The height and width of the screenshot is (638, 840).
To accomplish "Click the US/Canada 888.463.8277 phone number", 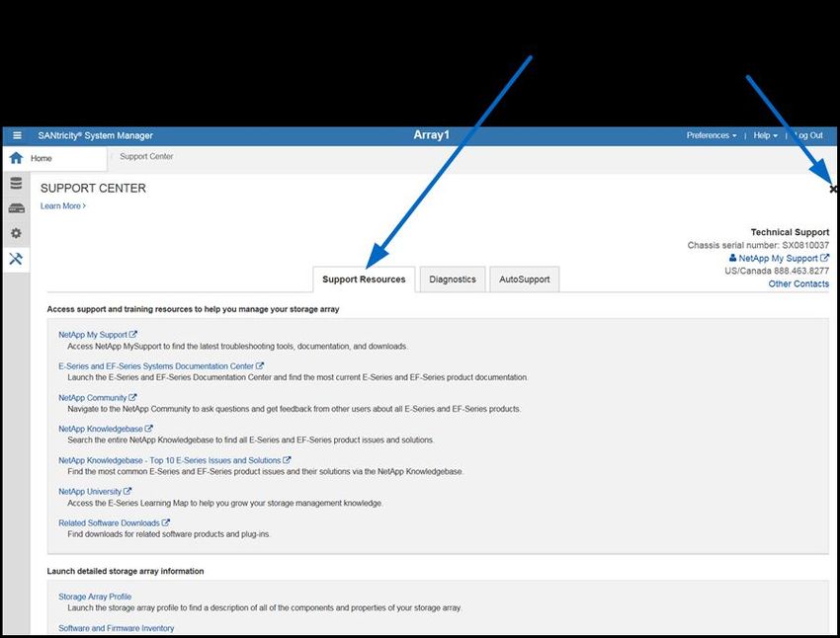I will point(777,271).
